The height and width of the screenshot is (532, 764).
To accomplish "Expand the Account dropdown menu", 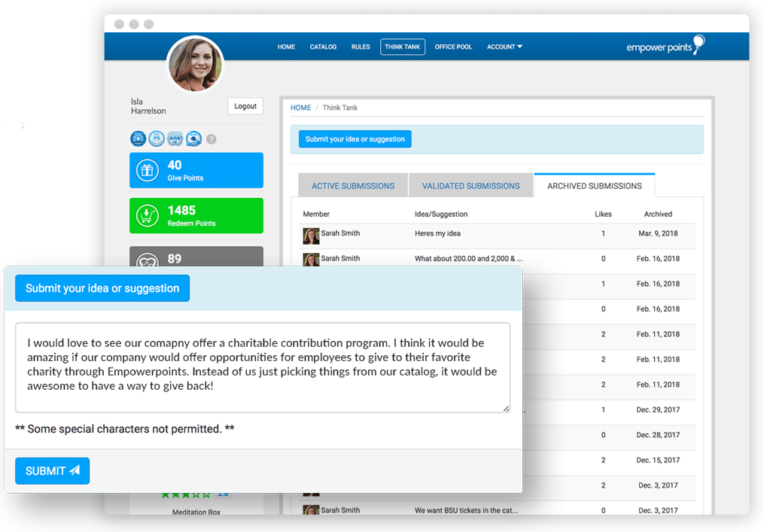I will pyautogui.click(x=504, y=47).
